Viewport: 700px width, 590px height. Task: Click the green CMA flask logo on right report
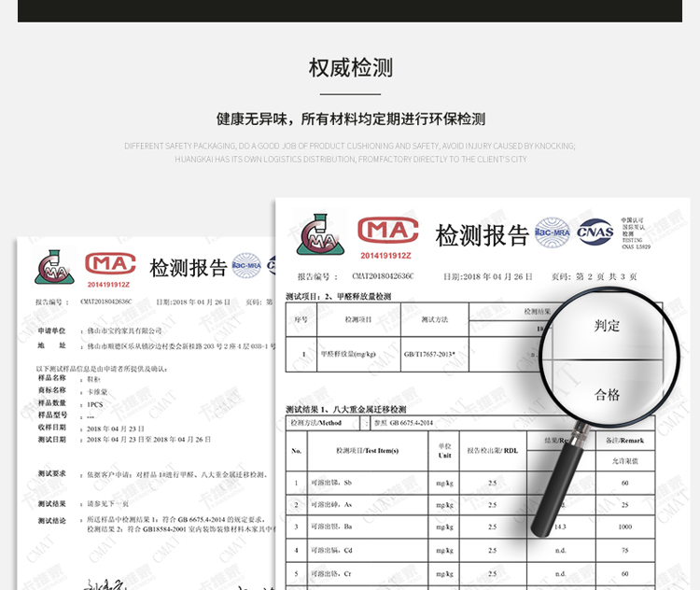click(x=321, y=234)
